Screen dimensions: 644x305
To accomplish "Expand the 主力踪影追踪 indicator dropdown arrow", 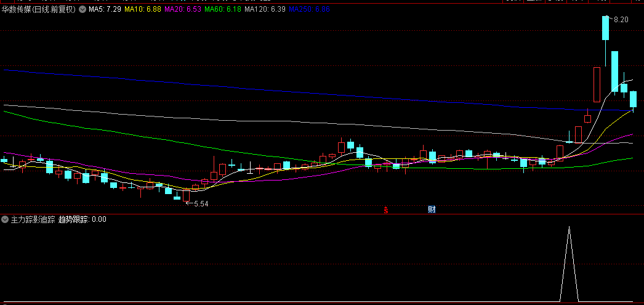I will [x=5, y=219].
